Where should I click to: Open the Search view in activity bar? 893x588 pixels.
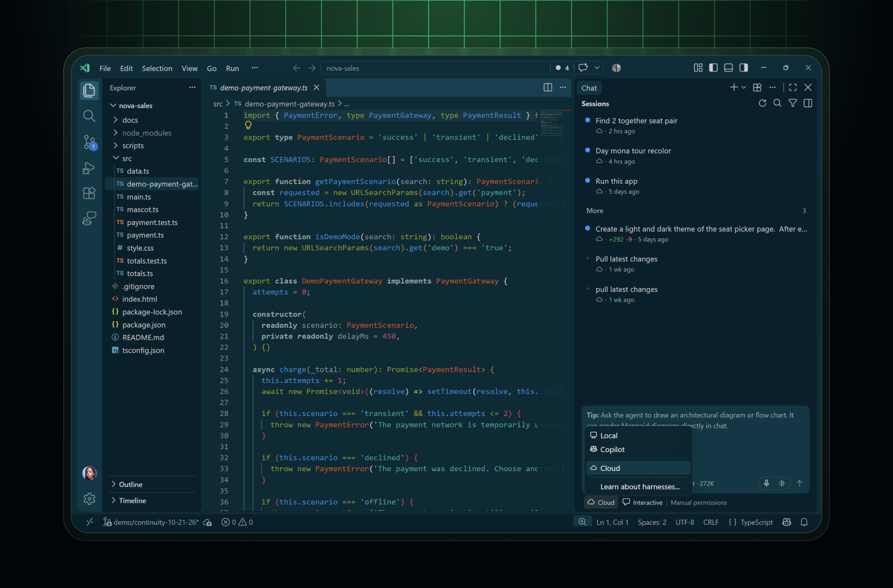(x=89, y=116)
